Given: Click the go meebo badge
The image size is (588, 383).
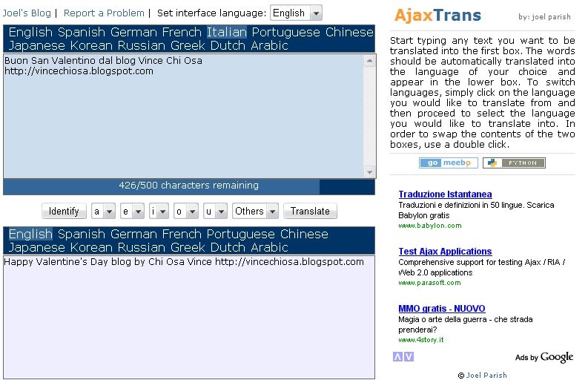Looking at the screenshot, I should [448, 163].
